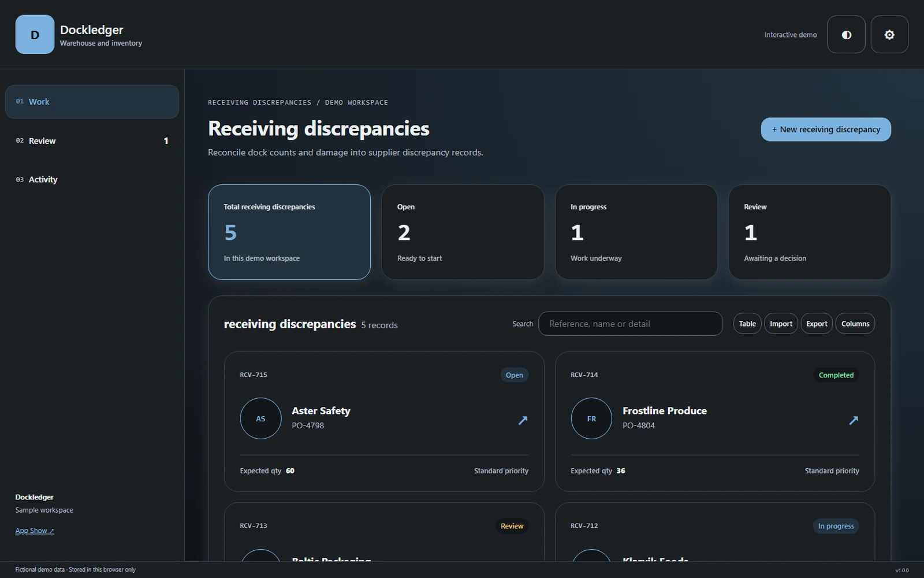Switch to Table view

click(x=747, y=324)
